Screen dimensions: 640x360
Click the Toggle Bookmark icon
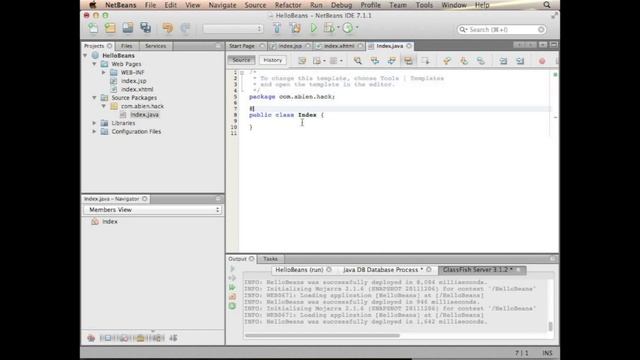pyautogui.click(x=481, y=61)
